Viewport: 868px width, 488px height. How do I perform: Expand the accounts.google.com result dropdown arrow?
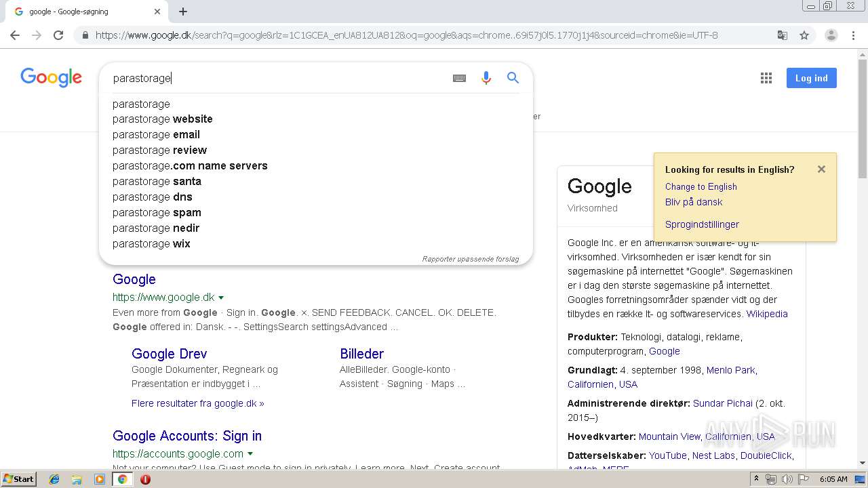pyautogui.click(x=250, y=454)
